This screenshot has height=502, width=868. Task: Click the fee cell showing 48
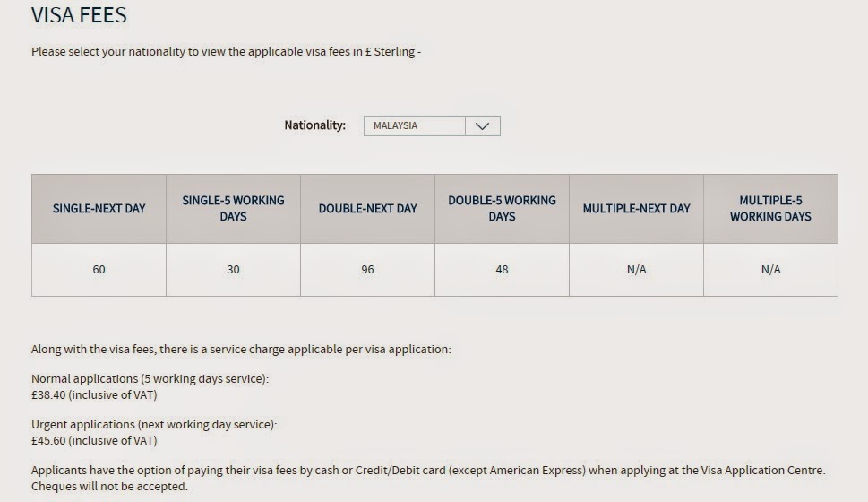click(x=503, y=270)
